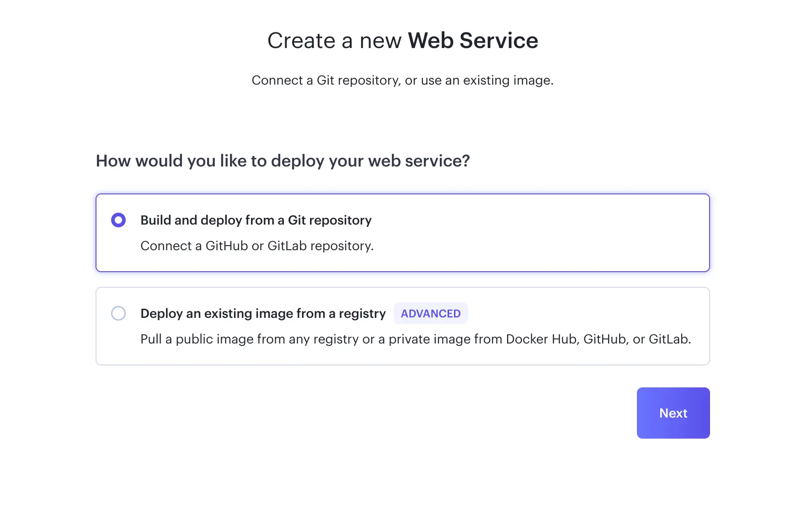812x515 pixels.
Task: Click the 'Create a new Web Service' heading
Action: [403, 40]
